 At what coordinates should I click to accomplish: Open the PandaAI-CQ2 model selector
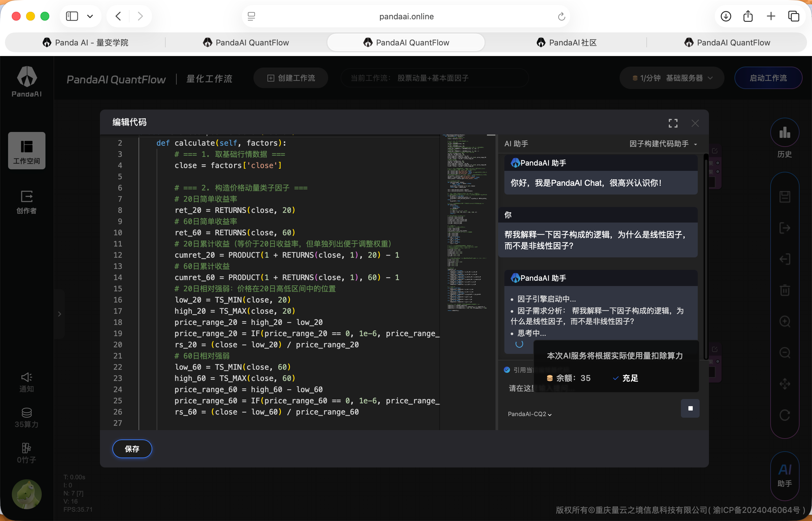coord(530,414)
